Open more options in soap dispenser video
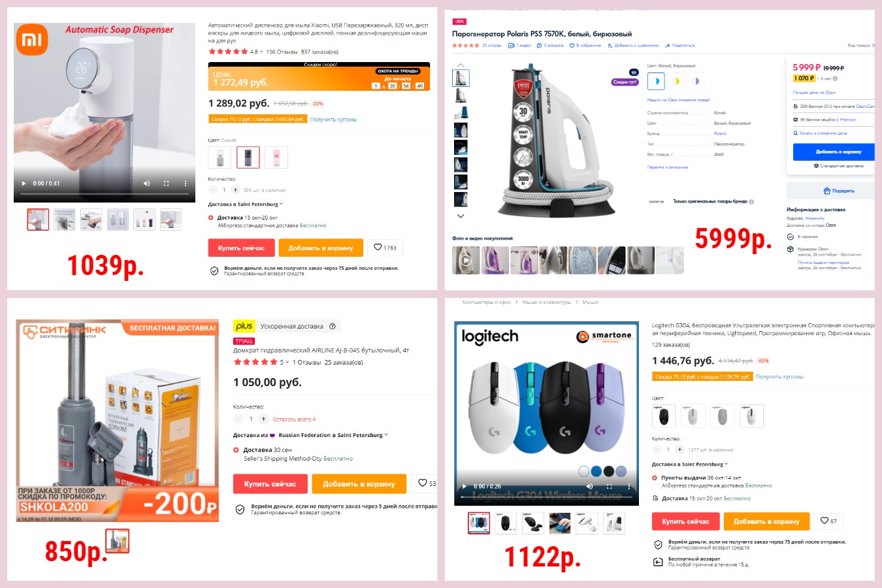Viewport: 882px width, 588px height. [x=186, y=184]
